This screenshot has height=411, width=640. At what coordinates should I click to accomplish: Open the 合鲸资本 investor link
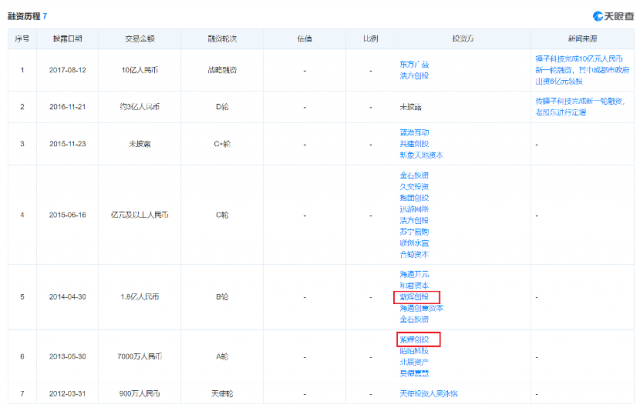(414, 255)
